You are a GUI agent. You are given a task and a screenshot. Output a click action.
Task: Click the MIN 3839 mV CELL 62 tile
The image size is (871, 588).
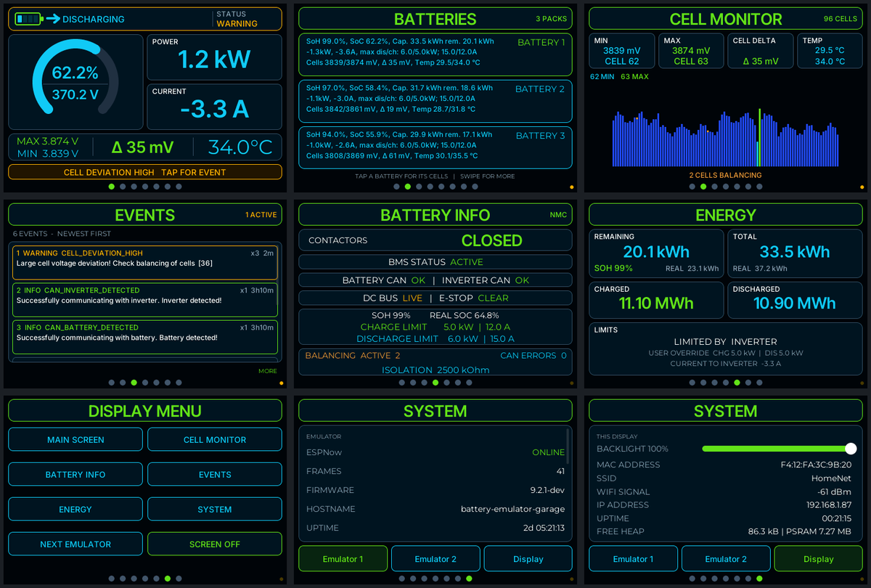coord(621,51)
